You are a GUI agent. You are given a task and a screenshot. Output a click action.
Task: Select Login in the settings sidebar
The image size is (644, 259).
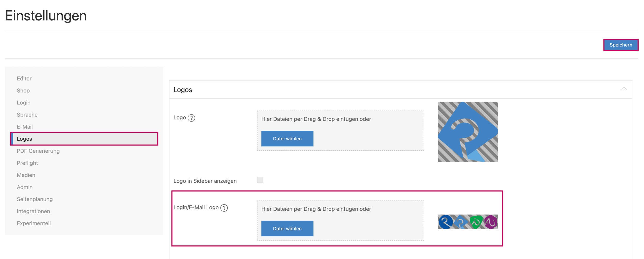[x=24, y=103]
